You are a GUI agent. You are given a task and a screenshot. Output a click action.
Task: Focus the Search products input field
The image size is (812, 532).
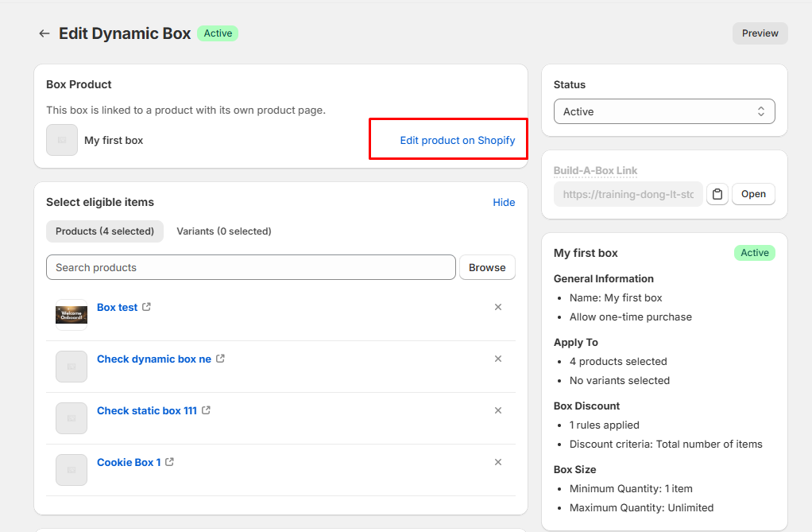tap(250, 267)
